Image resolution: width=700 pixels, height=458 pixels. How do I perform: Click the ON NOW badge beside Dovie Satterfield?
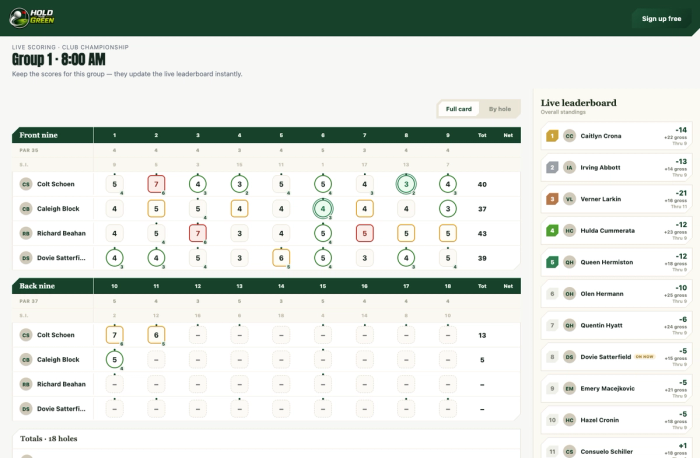645,357
